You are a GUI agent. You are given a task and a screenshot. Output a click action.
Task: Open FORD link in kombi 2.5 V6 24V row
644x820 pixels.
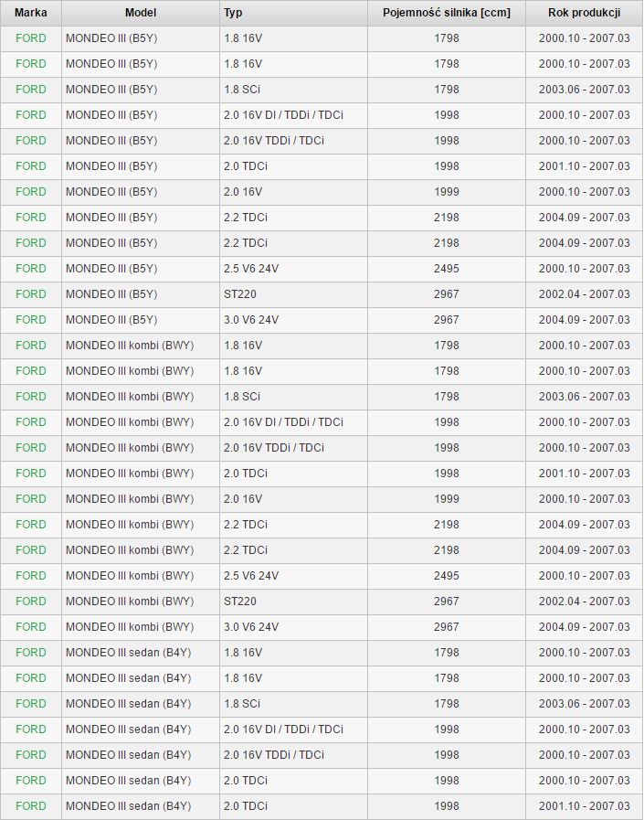click(31, 576)
